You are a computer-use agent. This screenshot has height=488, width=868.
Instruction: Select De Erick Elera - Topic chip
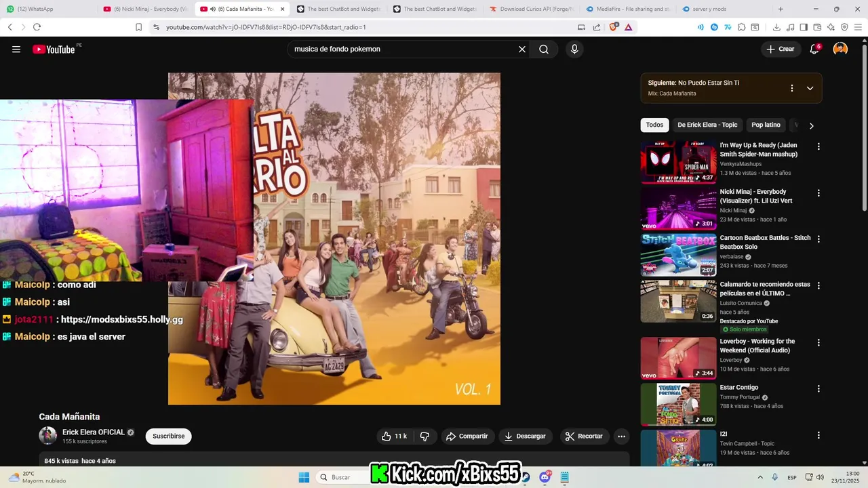coord(707,125)
